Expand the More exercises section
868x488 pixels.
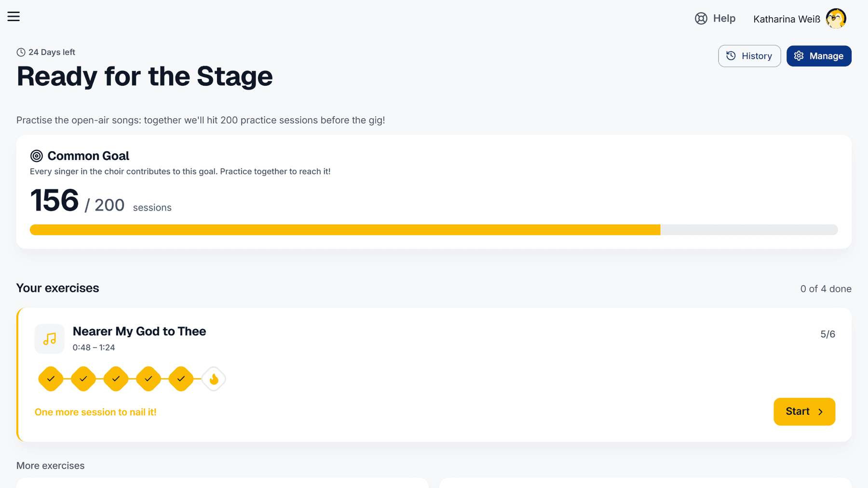[x=51, y=466]
